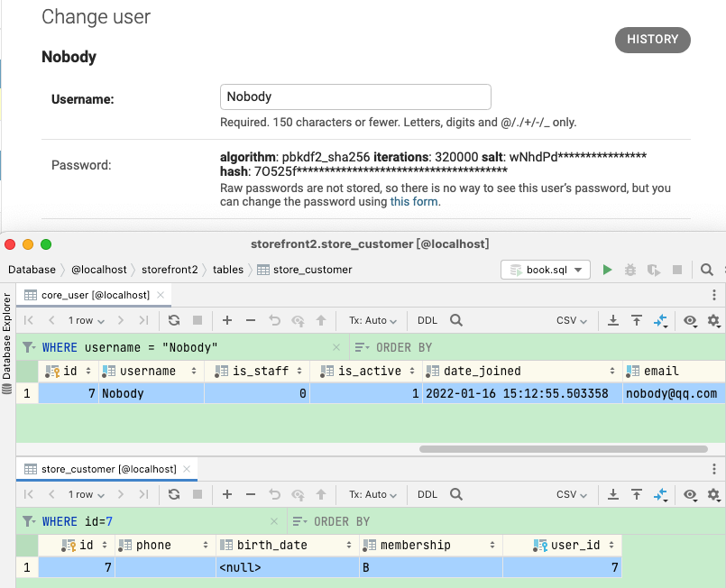726x588 pixels.
Task: Click the HISTORY button
Action: [652, 40]
